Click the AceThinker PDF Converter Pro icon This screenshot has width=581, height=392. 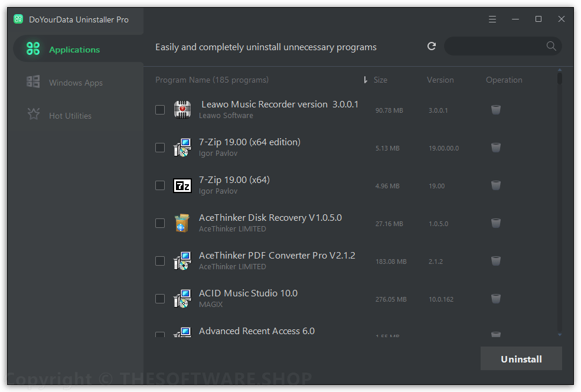[x=182, y=261]
